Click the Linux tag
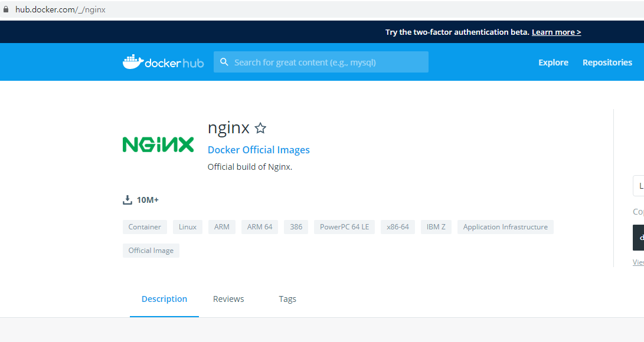The width and height of the screenshot is (644, 342). [x=187, y=227]
